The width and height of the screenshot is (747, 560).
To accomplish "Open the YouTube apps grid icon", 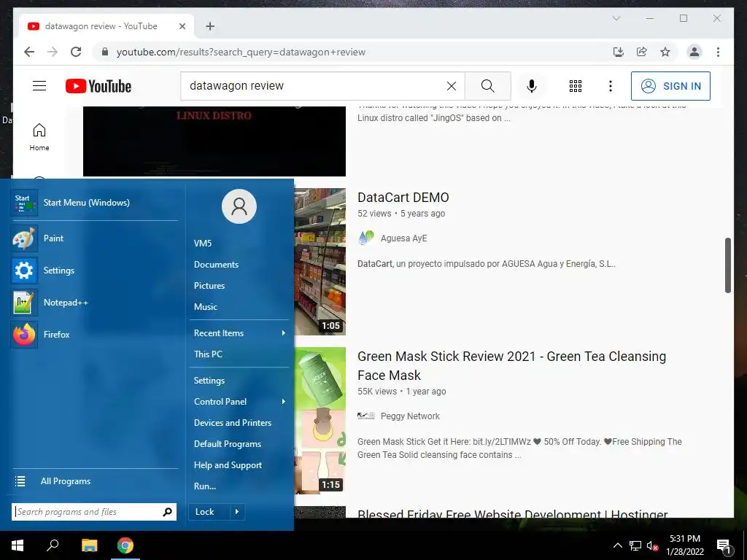I will click(x=576, y=86).
